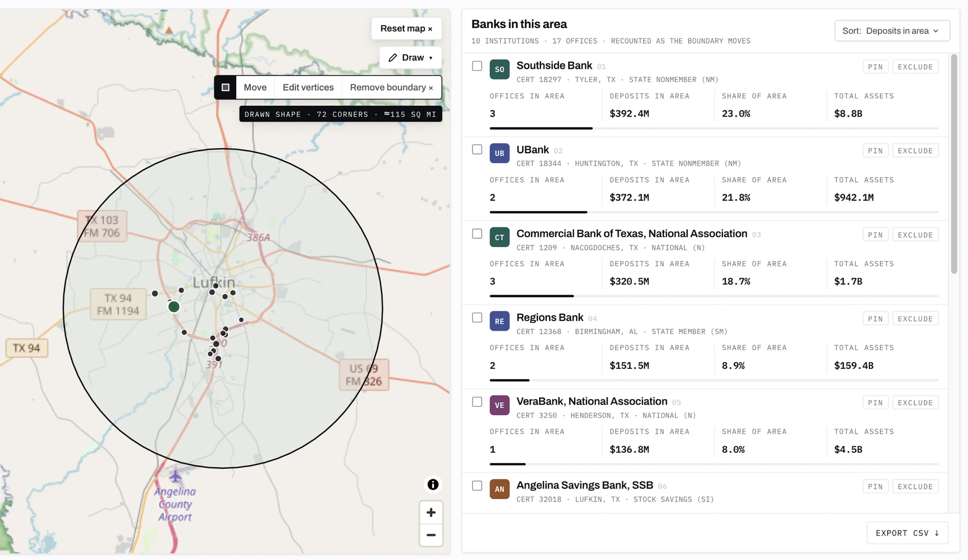
Task: Open the Draw dropdown menu
Action: pyautogui.click(x=410, y=58)
